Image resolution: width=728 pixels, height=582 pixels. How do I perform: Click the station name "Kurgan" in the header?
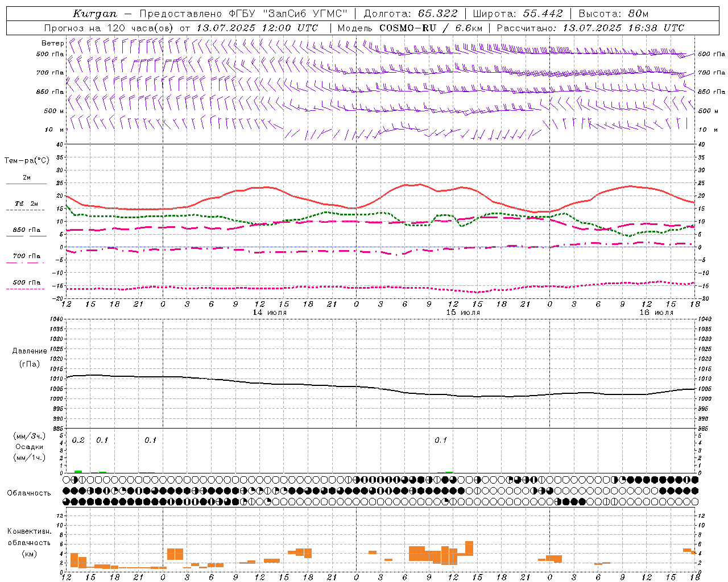click(x=95, y=14)
